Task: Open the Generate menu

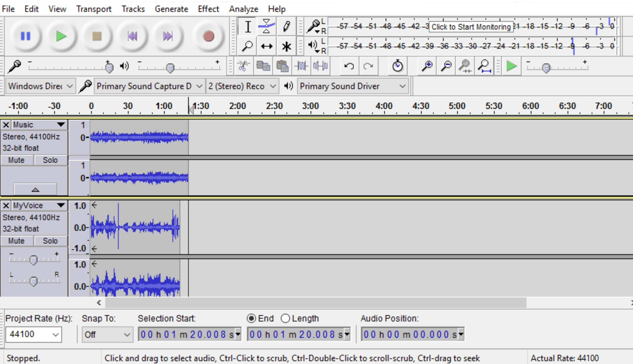Action: tap(171, 9)
